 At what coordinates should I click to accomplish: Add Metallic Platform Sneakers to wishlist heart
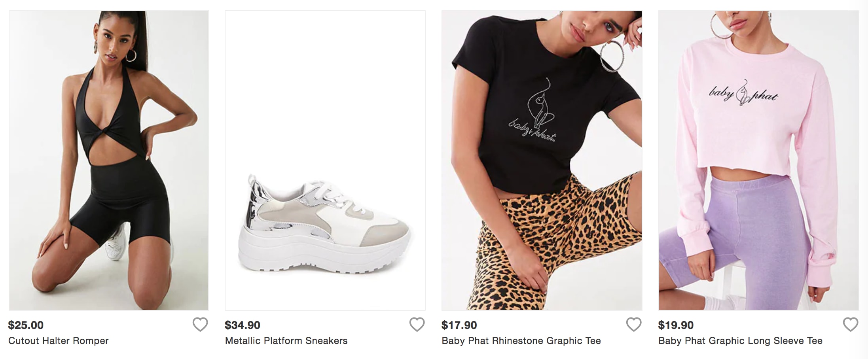click(x=417, y=325)
